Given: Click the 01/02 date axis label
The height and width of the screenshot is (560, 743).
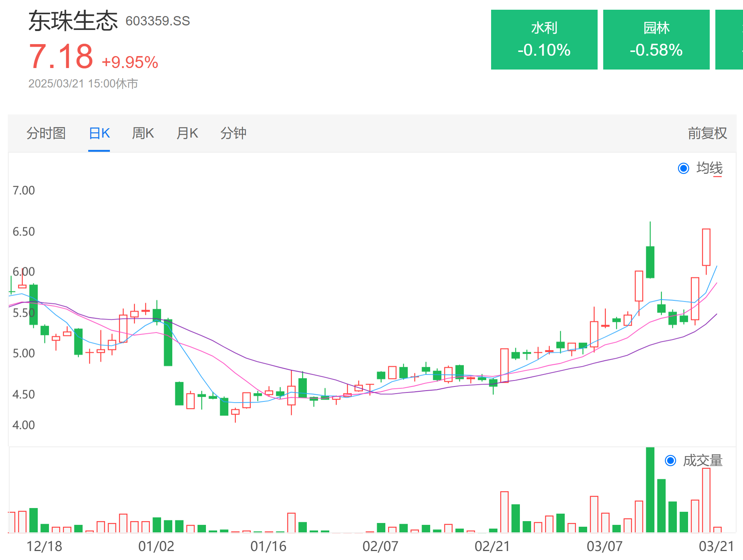Looking at the screenshot, I should click(156, 546).
